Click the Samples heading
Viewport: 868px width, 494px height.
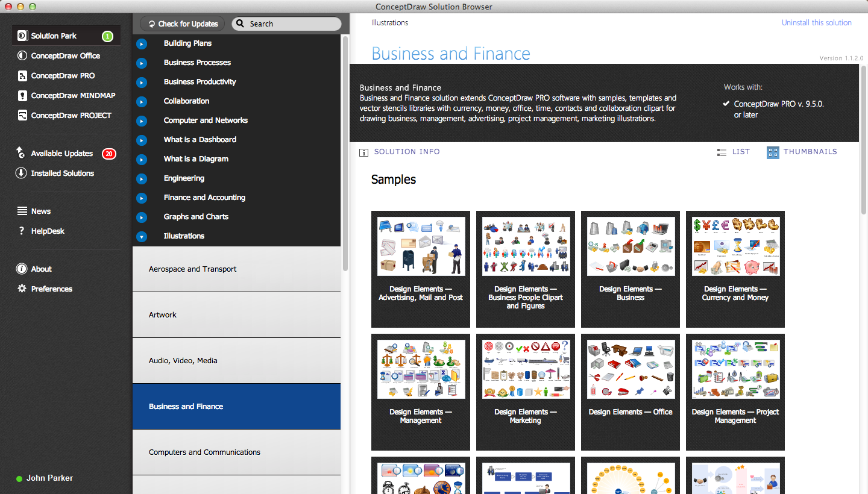click(x=394, y=180)
